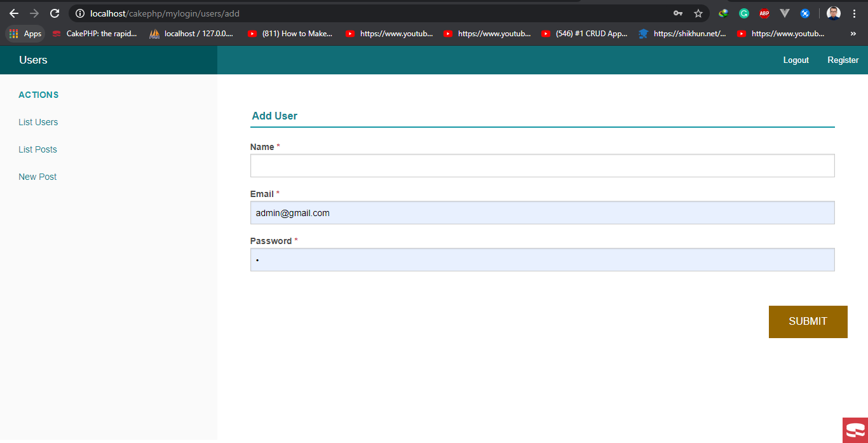Click the colorful extension icon left of Grammarly
This screenshot has height=443, width=868.
click(723, 13)
